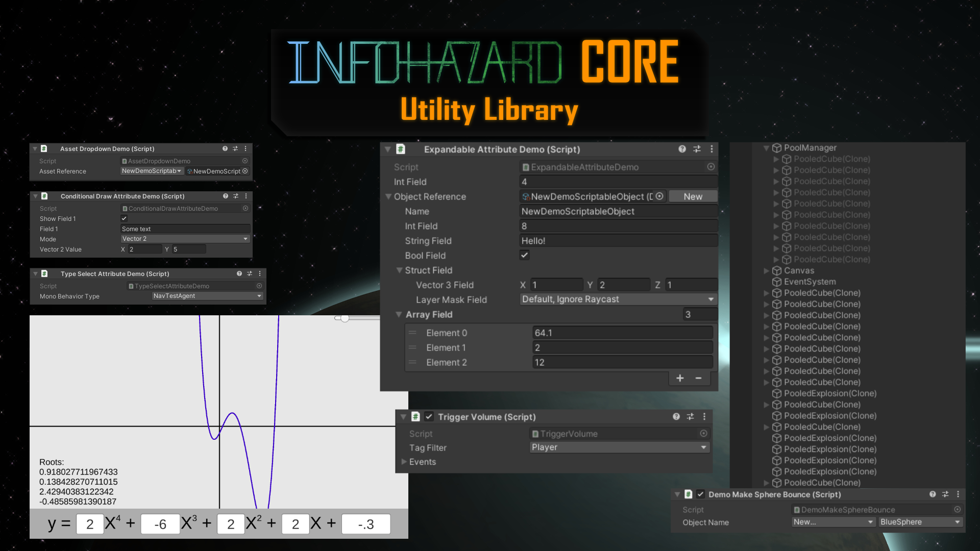Click the String Field input showing Hello!
Image resolution: width=980 pixels, height=551 pixels.
tap(618, 241)
